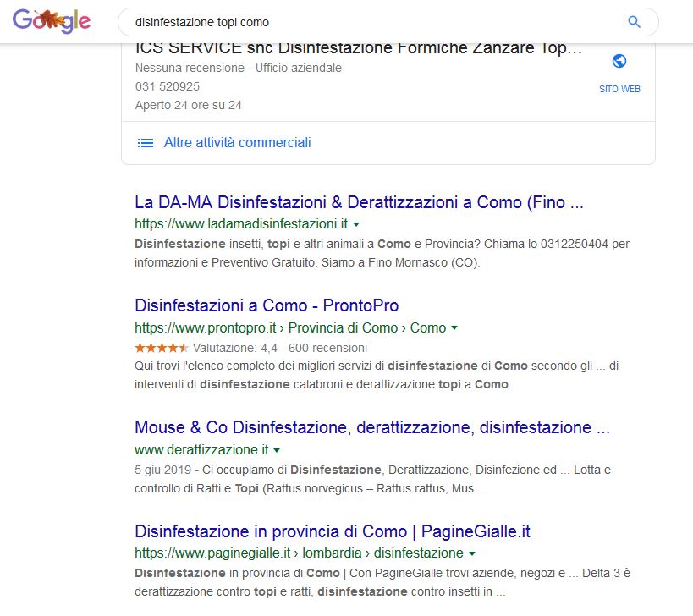
Task: Open ICS SERVICE snc business listing title
Action: click(x=359, y=47)
